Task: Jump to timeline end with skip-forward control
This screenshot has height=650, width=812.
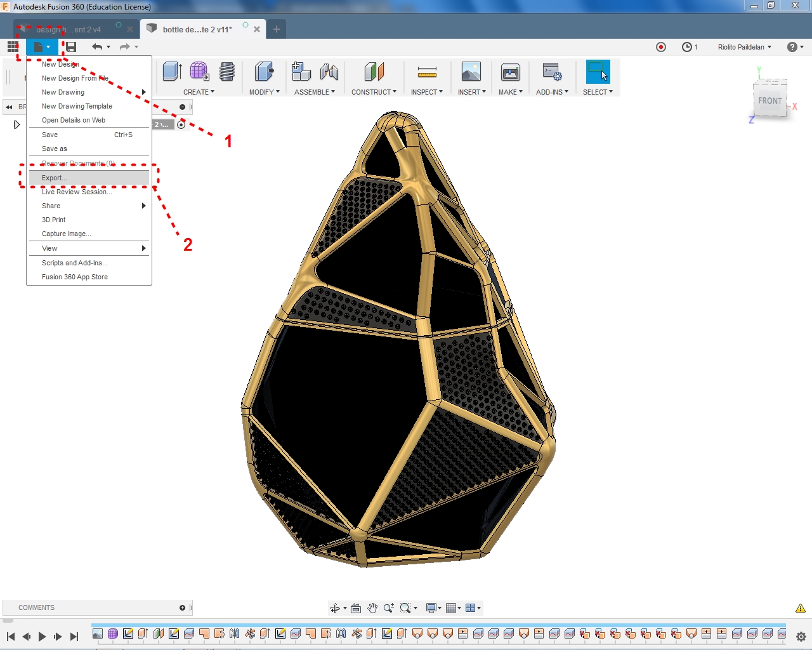Action: 74,637
